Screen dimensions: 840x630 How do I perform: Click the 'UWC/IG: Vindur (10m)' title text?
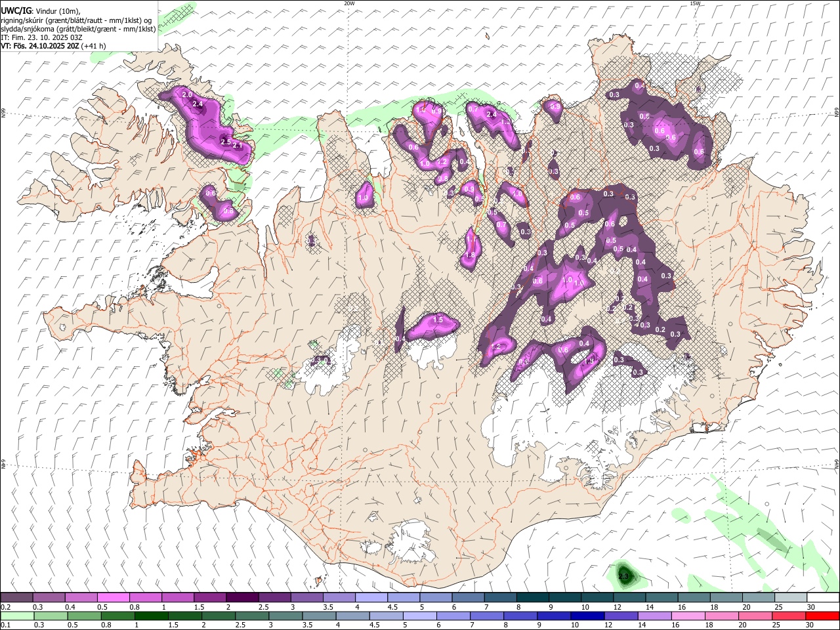tap(40, 10)
